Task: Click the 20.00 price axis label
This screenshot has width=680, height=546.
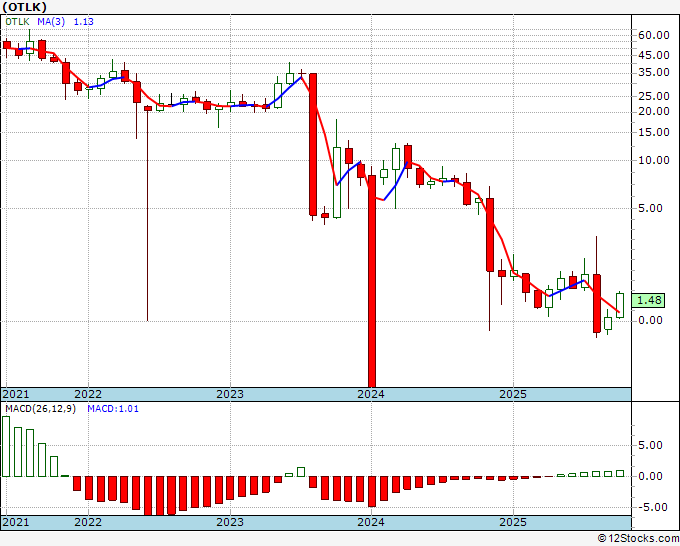Action: click(x=654, y=111)
